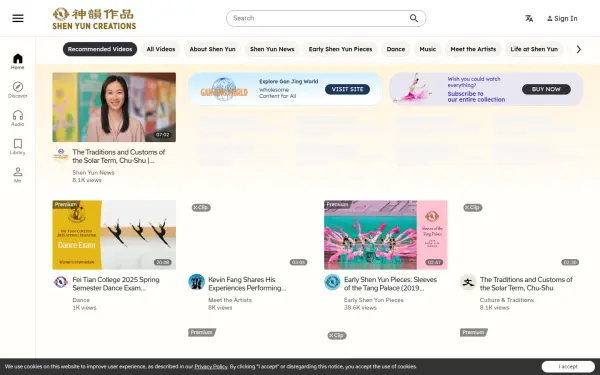Click 'Early Shen Yun Pieces' label under Tang Palace video

[x=373, y=300]
